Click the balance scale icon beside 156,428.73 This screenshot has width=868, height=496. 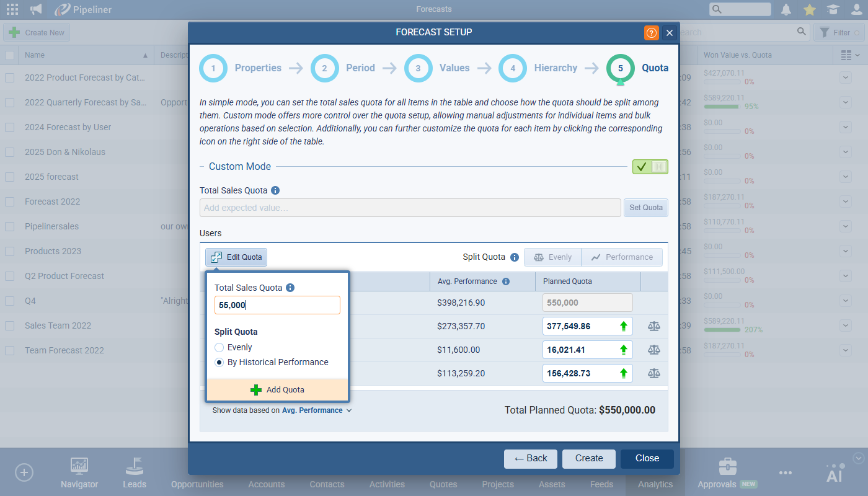pos(654,373)
